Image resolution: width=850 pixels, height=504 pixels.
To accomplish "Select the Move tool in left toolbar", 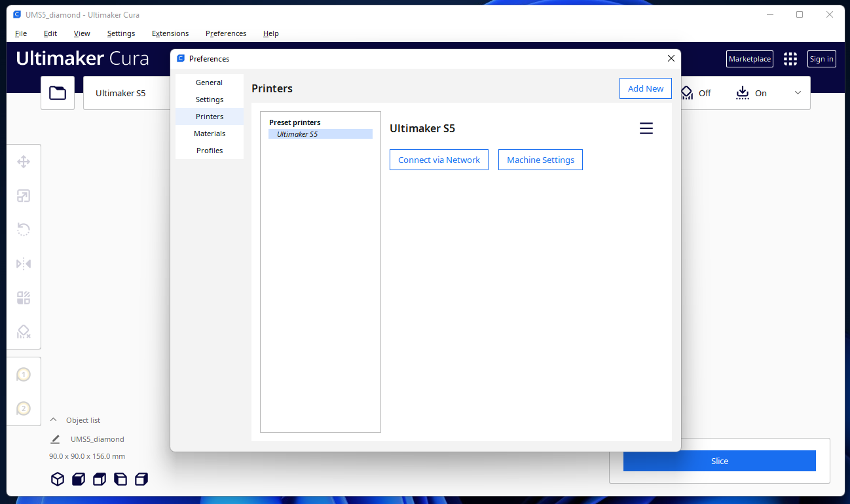I will [24, 162].
